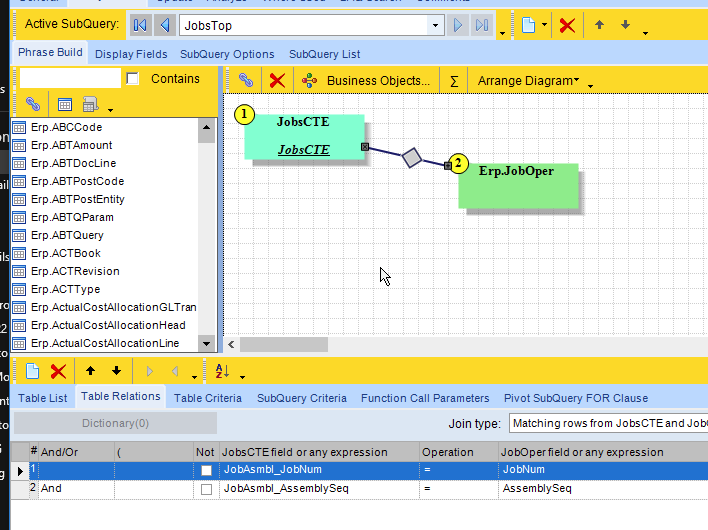Click diagram horizontal scroll left arrow
Screen dimensions: 708x530
tap(231, 344)
